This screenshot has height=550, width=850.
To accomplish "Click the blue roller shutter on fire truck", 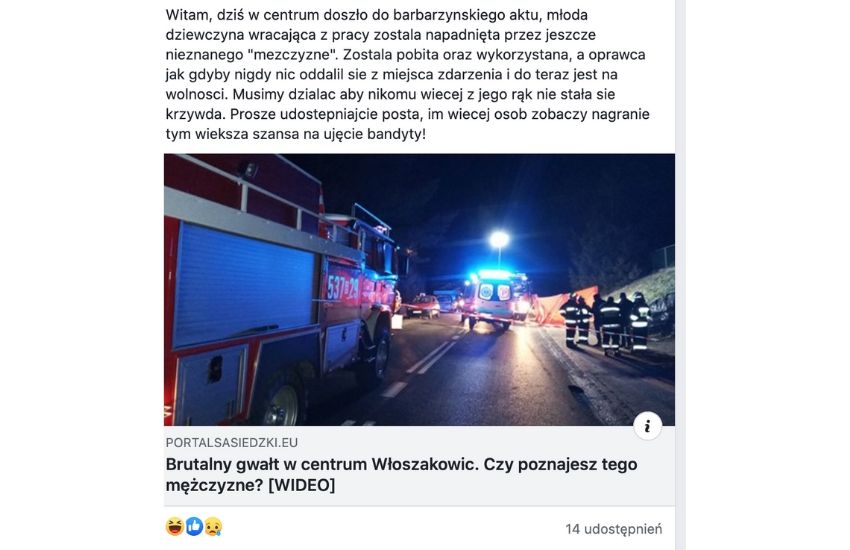I will [244, 285].
